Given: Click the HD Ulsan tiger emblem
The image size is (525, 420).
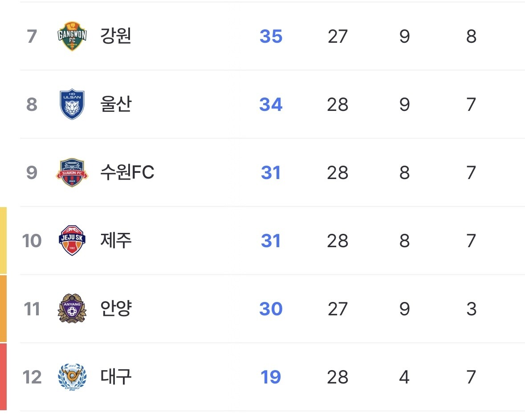Looking at the screenshot, I should pyautogui.click(x=72, y=104).
